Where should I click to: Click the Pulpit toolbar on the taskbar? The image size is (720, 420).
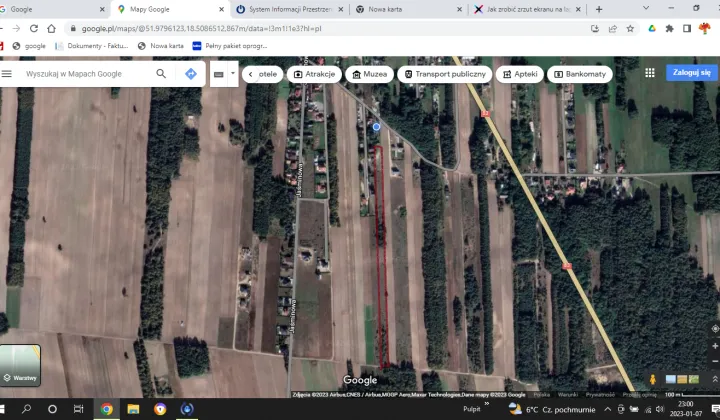pyautogui.click(x=472, y=409)
